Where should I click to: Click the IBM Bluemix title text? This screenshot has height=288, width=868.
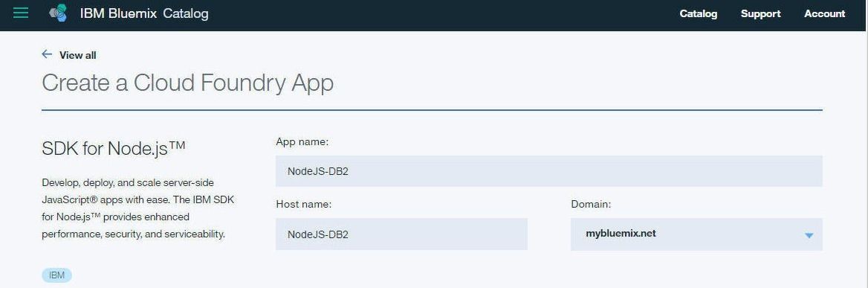118,13
